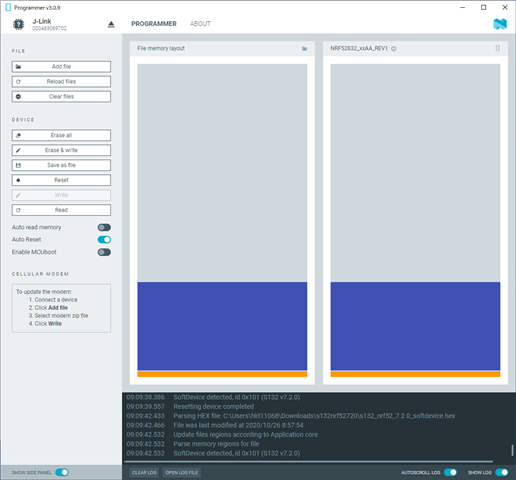
Task: Click the J-Link chip device icon
Action: click(19, 24)
